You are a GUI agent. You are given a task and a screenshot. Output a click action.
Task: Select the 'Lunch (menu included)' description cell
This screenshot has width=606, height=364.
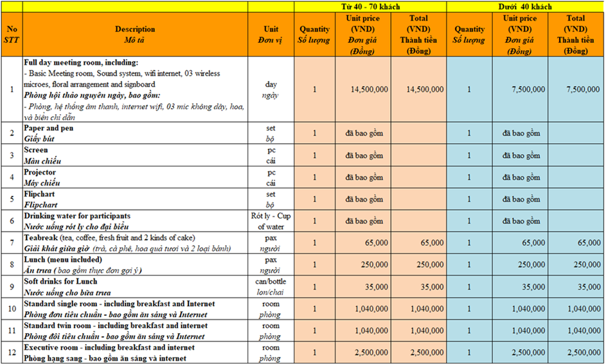point(135,264)
